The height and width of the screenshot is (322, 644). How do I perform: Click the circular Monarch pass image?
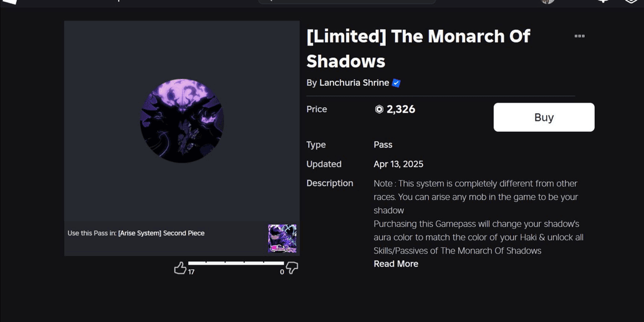click(x=182, y=121)
